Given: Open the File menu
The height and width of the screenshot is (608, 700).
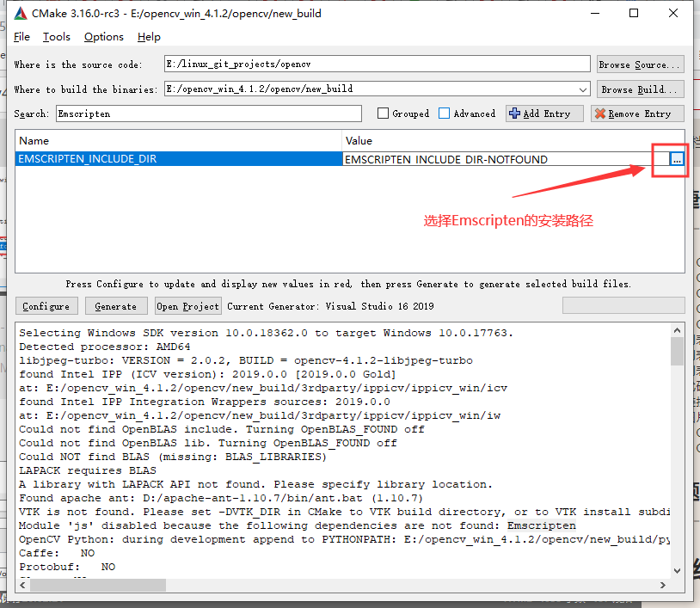Looking at the screenshot, I should (x=21, y=37).
